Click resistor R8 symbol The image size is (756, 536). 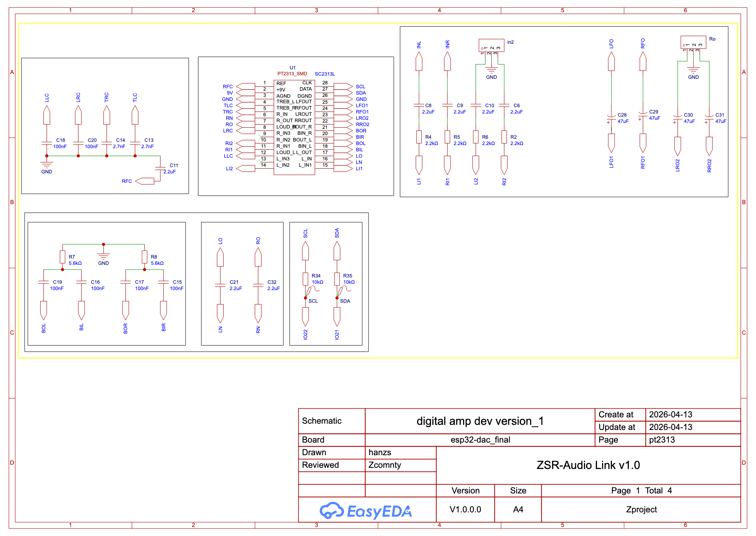coord(145,257)
